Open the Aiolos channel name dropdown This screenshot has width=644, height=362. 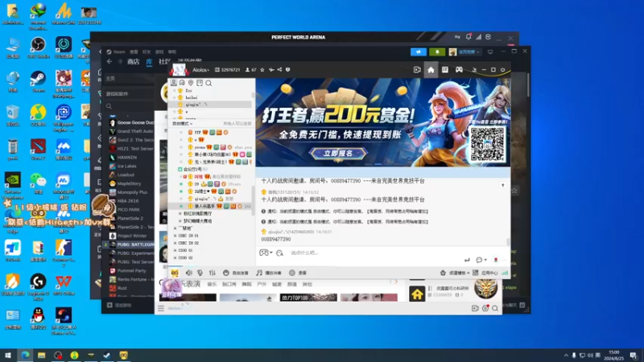coord(200,70)
